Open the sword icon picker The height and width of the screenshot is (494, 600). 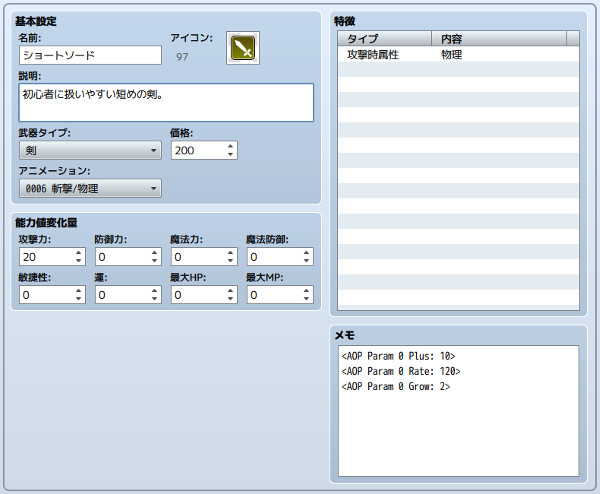[x=243, y=48]
